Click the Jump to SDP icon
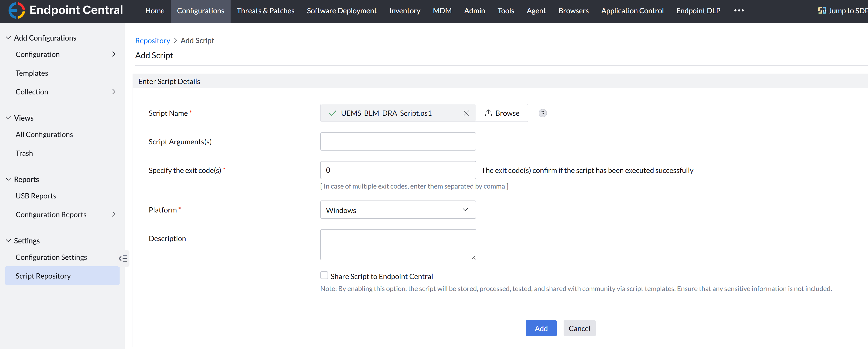868x349 pixels. (x=822, y=10)
